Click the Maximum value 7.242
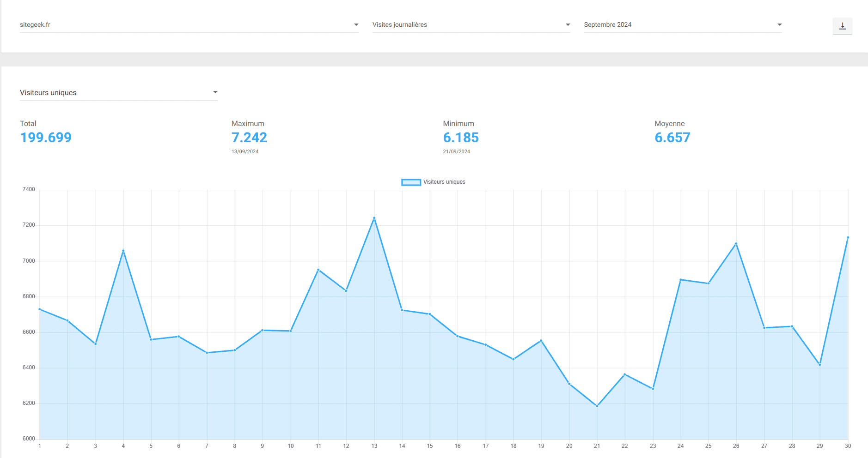This screenshot has height=458, width=868. click(249, 138)
